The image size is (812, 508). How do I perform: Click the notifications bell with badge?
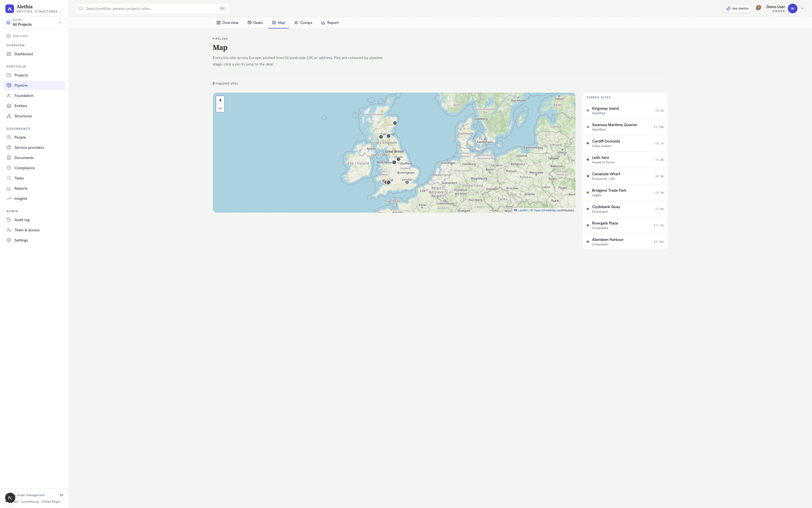point(758,8)
